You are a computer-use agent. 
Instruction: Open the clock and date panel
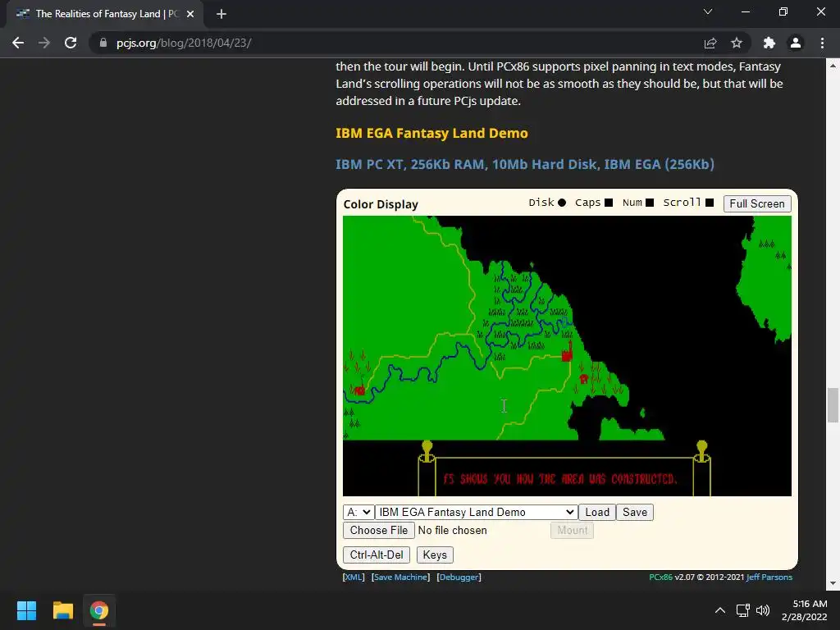pyautogui.click(x=805, y=610)
